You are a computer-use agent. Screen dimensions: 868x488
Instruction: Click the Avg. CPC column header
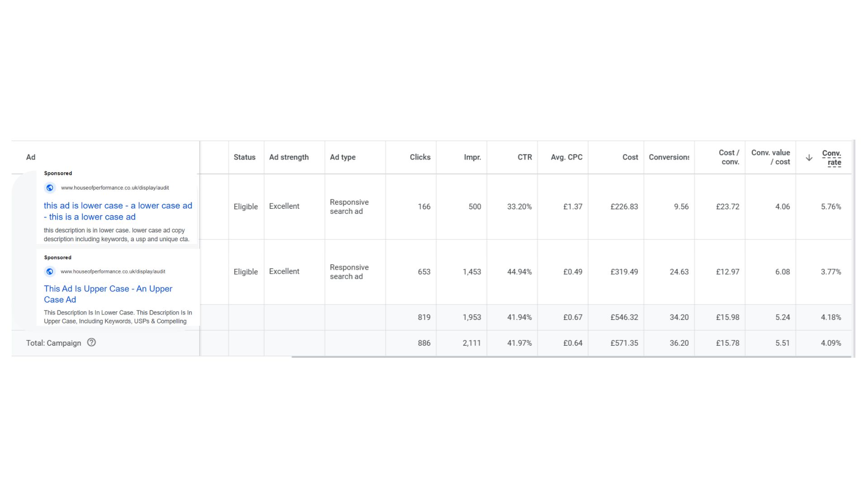[x=566, y=157]
